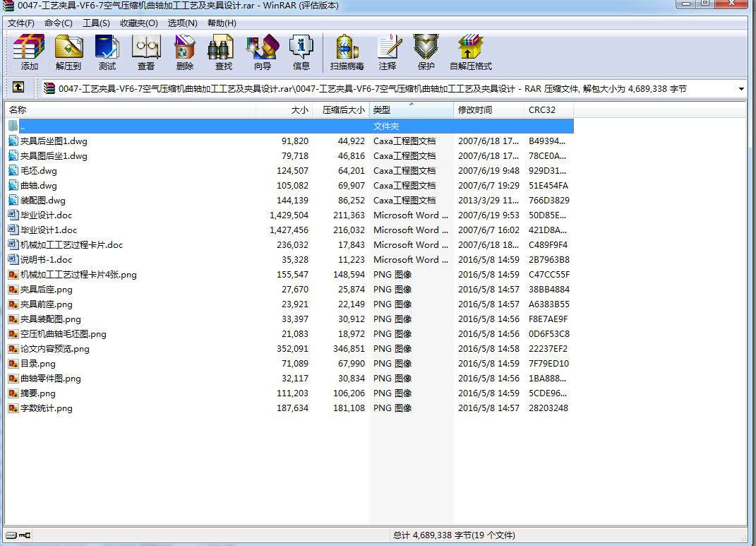Sort by Size (大小) column header
This screenshot has width=756, height=546.
pos(284,110)
